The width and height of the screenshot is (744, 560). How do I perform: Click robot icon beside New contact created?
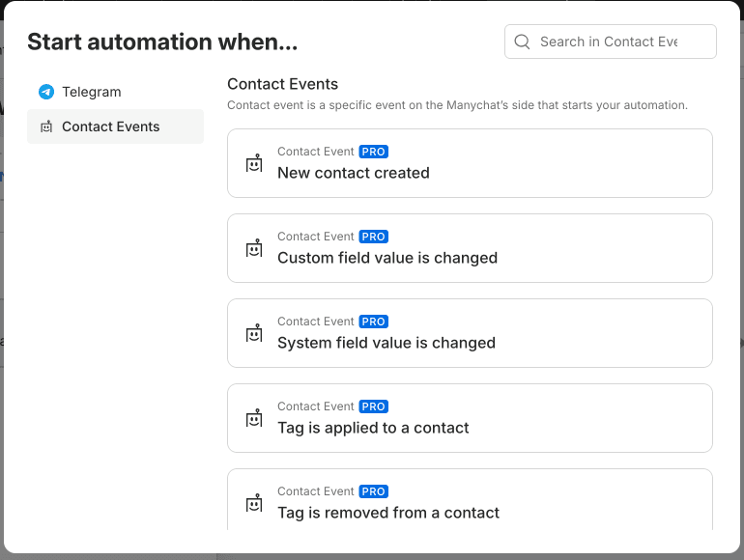pos(254,163)
